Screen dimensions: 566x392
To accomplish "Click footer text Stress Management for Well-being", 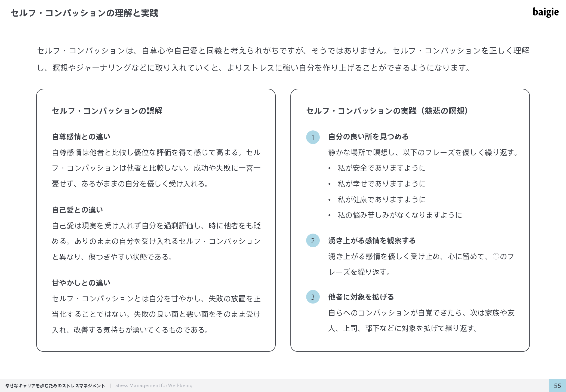I will [x=154, y=385].
